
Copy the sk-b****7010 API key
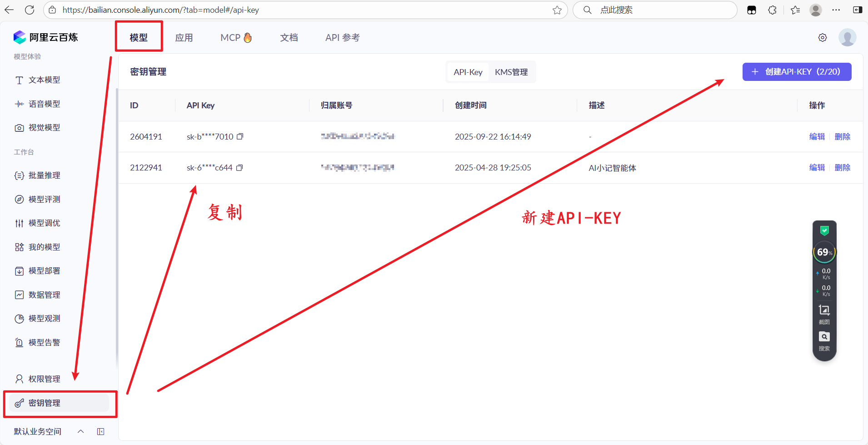click(x=240, y=136)
